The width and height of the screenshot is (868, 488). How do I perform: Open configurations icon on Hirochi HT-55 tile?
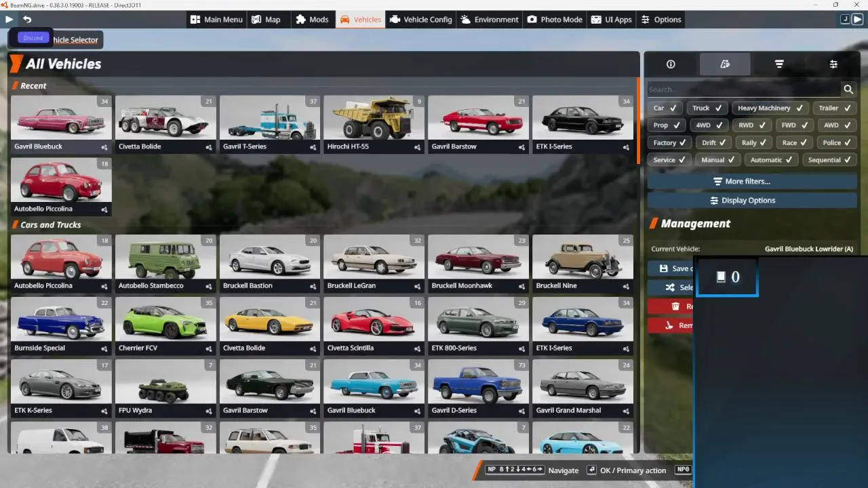click(x=417, y=147)
